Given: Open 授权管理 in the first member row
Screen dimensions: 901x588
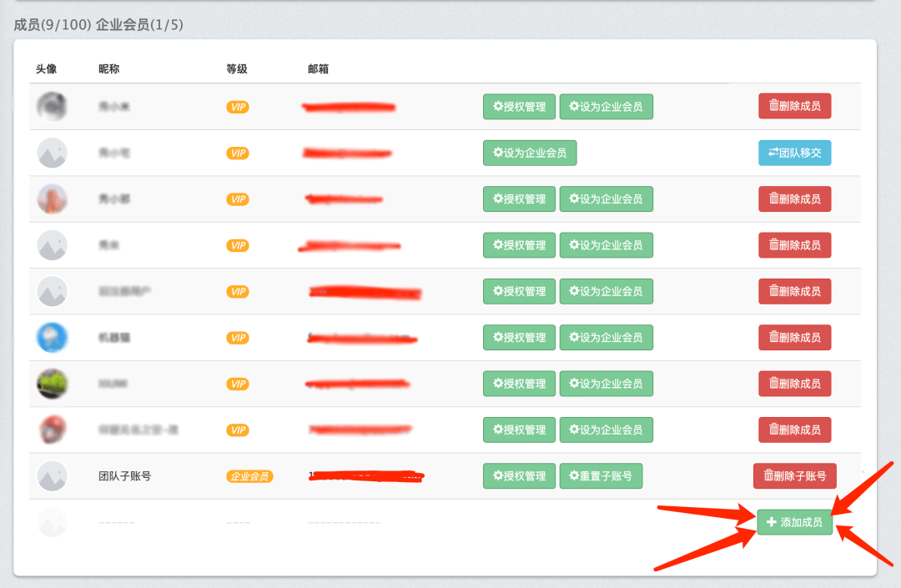Looking at the screenshot, I should pyautogui.click(x=519, y=107).
